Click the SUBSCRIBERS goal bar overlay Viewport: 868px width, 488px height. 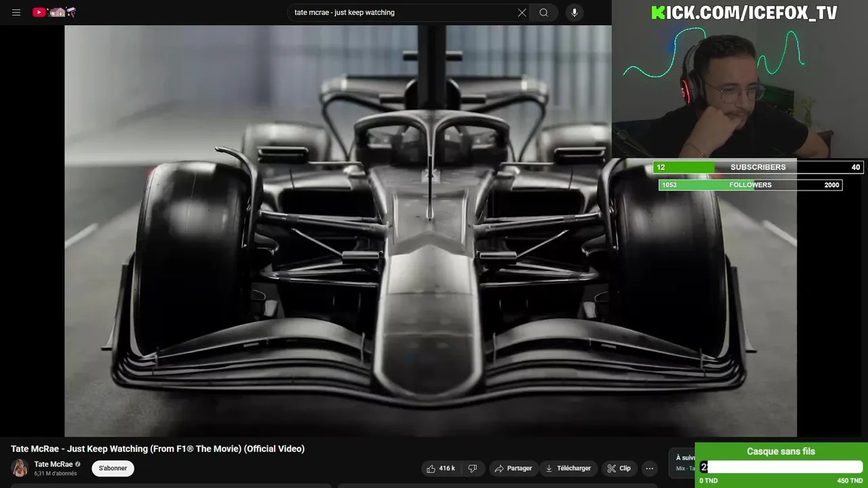(x=758, y=167)
